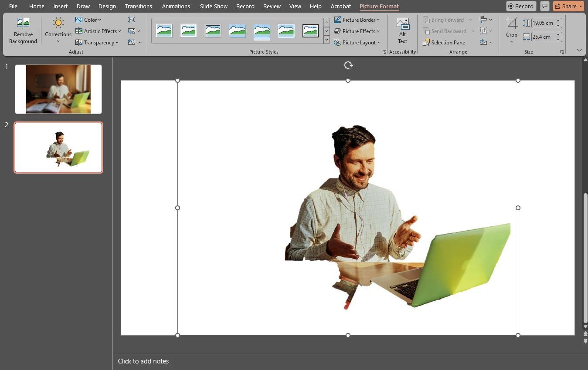Open the Review tab
The image size is (588, 370).
pos(272,6)
